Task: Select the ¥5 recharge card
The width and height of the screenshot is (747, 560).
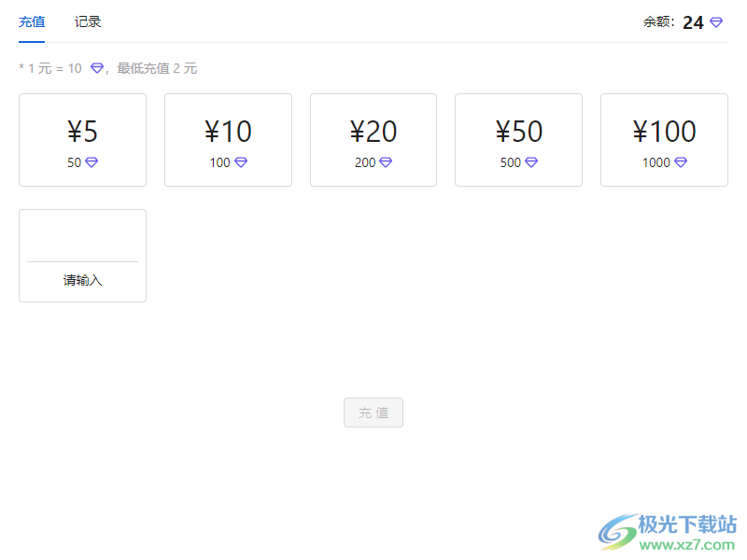Action: [82, 140]
